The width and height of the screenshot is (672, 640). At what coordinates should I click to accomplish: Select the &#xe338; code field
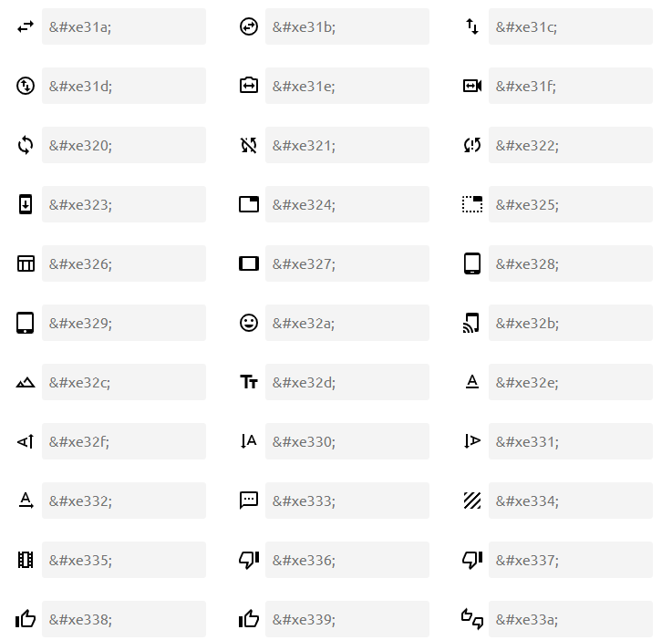[x=124, y=619]
